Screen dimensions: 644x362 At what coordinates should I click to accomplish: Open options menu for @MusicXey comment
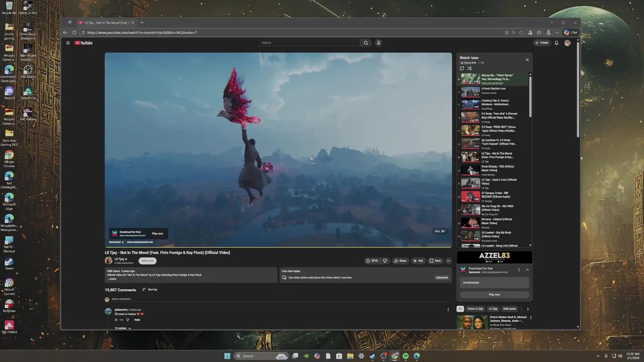click(448, 309)
